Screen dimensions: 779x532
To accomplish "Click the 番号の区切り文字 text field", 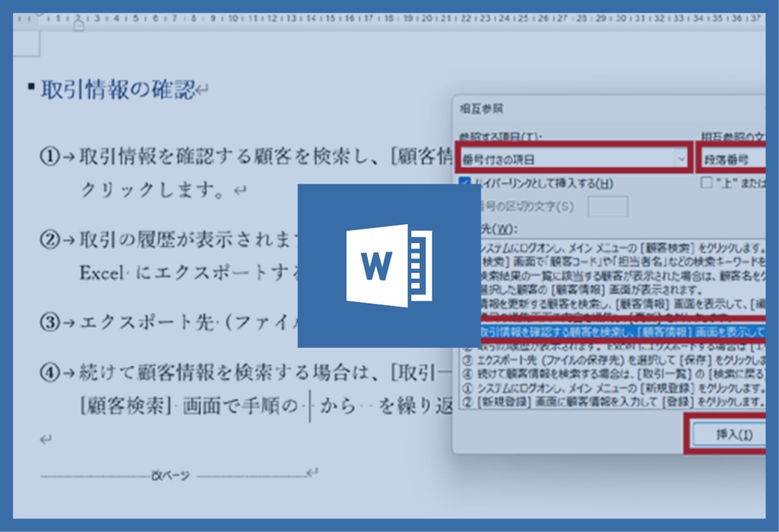I will coord(607,207).
